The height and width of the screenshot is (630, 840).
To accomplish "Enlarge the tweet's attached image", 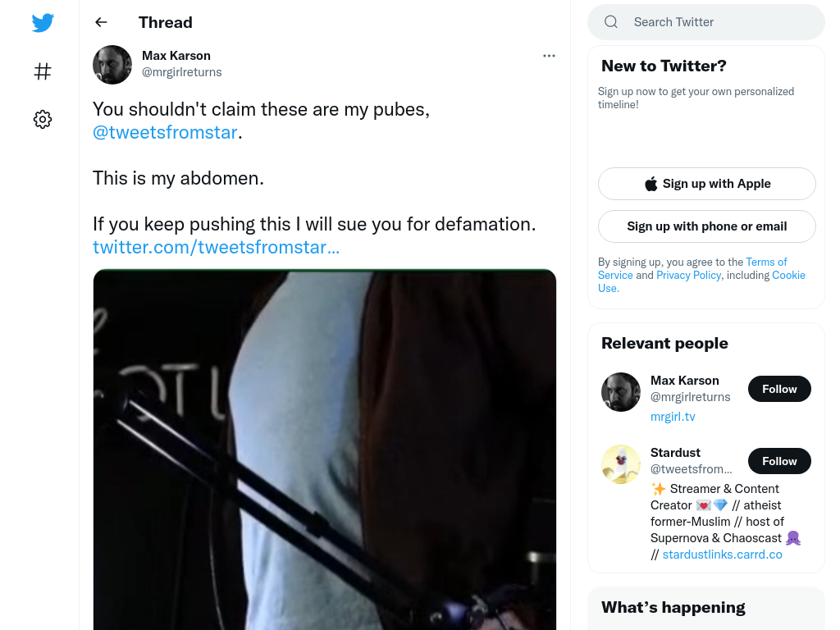I will point(325,450).
